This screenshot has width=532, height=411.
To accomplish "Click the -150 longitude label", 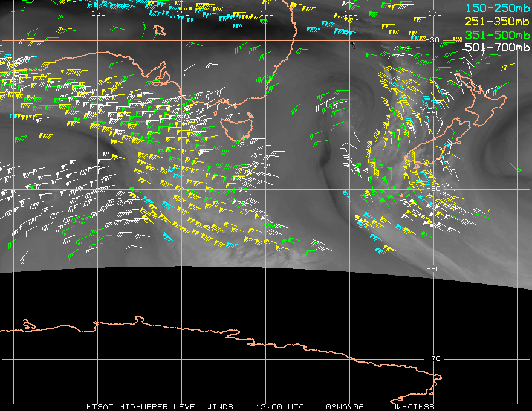I will pyautogui.click(x=264, y=13).
